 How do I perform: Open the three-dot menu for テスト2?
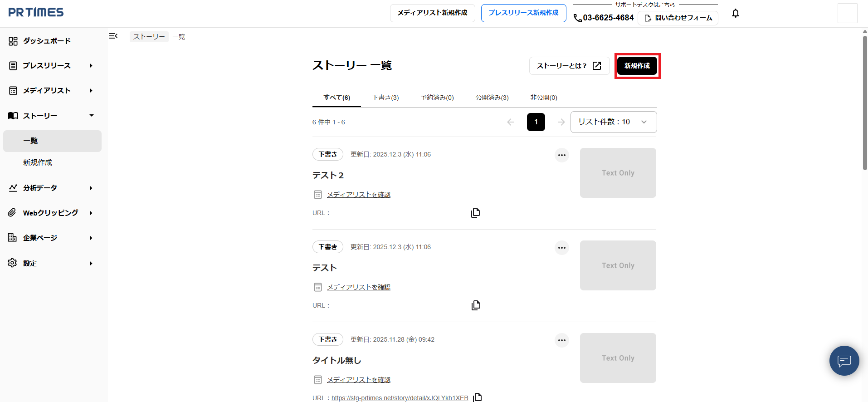(x=561, y=155)
